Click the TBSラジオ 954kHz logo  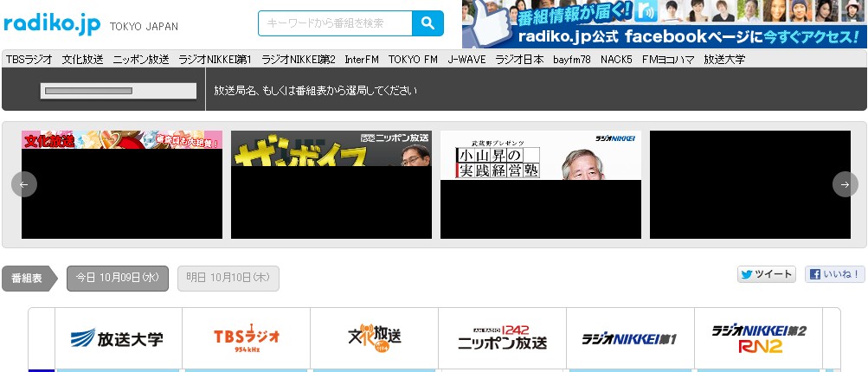(247, 337)
